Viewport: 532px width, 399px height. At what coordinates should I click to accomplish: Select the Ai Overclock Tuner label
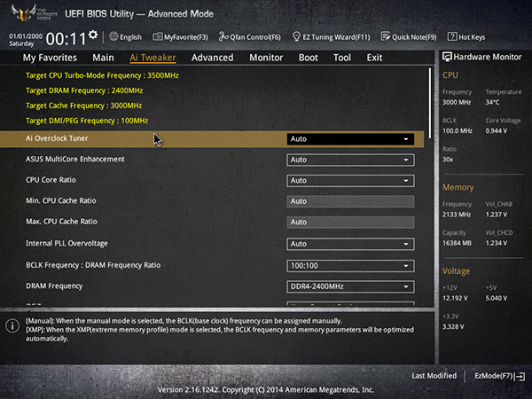[x=57, y=138]
